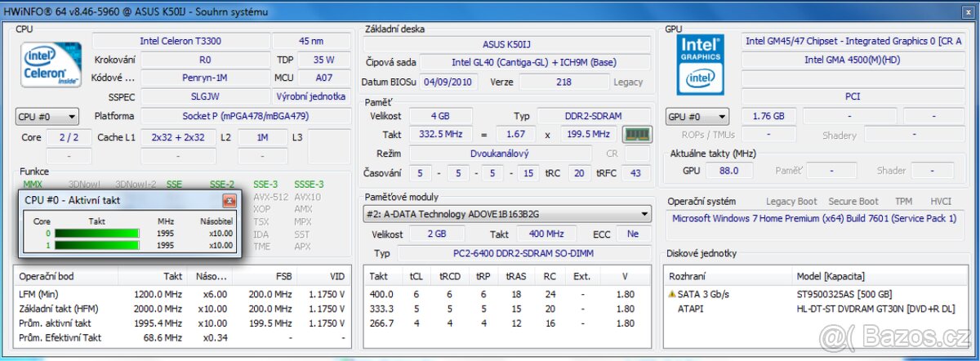Click the memory clock 332.5 MHz

click(x=439, y=134)
